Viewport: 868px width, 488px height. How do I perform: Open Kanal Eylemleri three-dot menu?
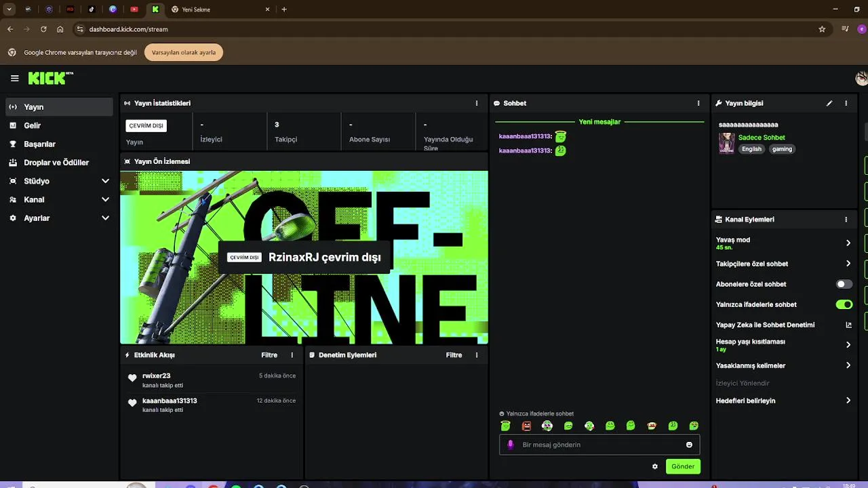coord(846,220)
